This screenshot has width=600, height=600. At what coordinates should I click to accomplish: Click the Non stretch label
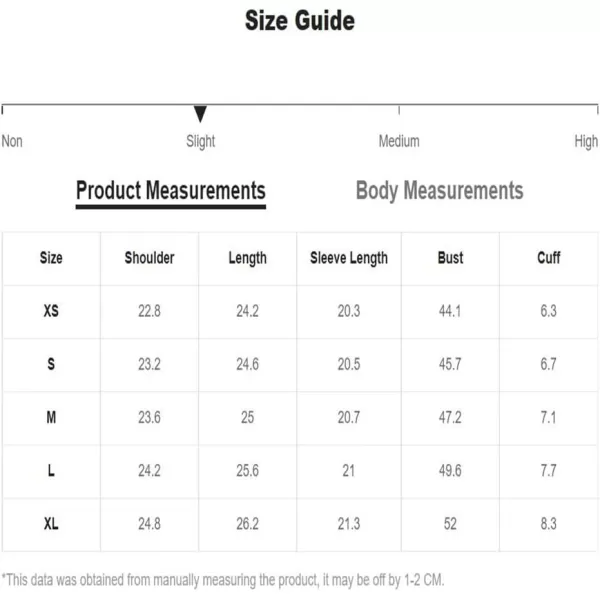(x=12, y=141)
